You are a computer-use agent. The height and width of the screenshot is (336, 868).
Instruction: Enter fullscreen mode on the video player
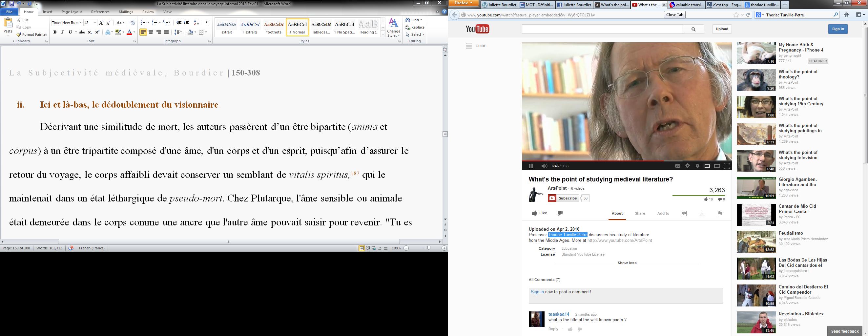point(727,166)
